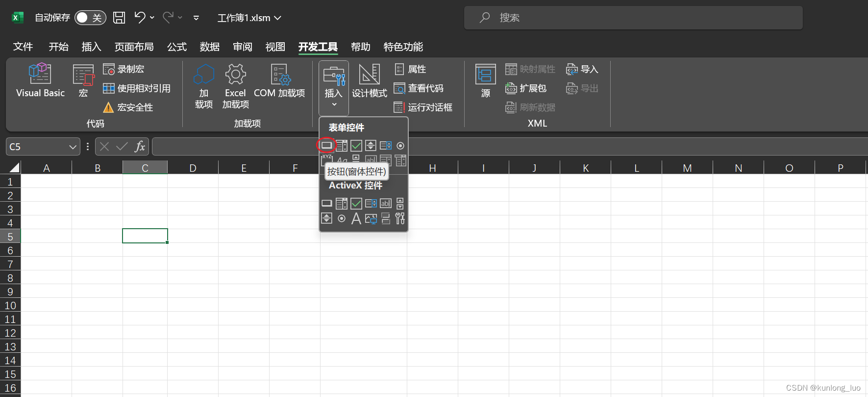Image resolution: width=868 pixels, height=397 pixels.
Task: Open COM 加载项 dialog
Action: (279, 81)
